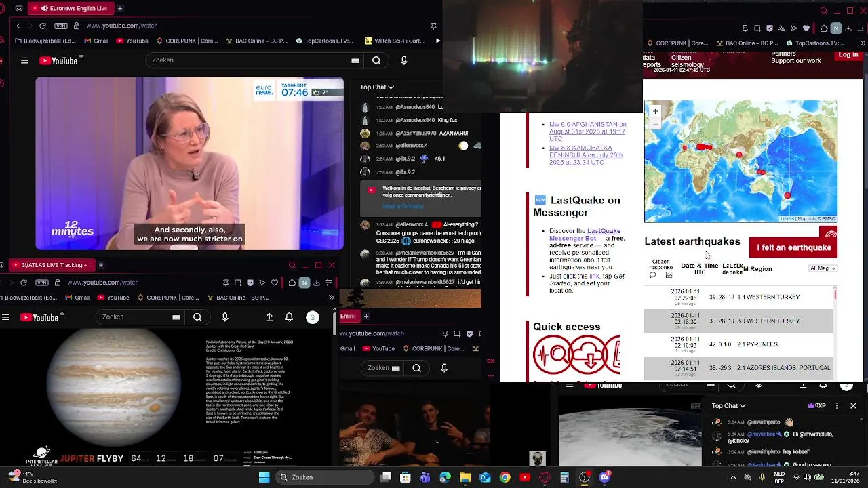The image size is (868, 488).
Task: Show hidden bookmarks in 3I/ATLAS window
Action: click(331, 298)
